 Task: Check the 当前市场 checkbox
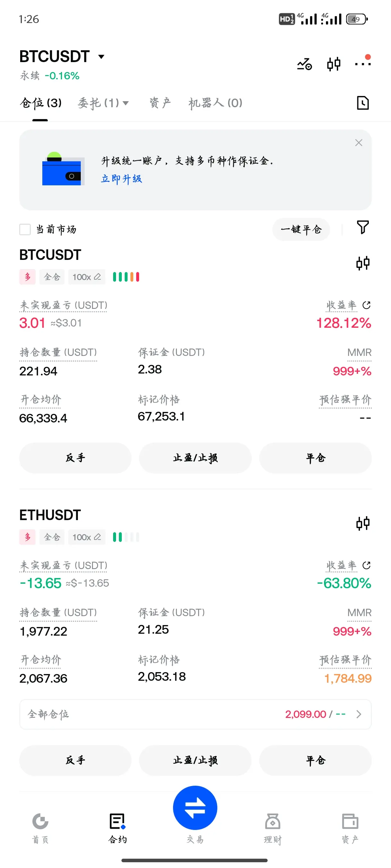pos(25,229)
